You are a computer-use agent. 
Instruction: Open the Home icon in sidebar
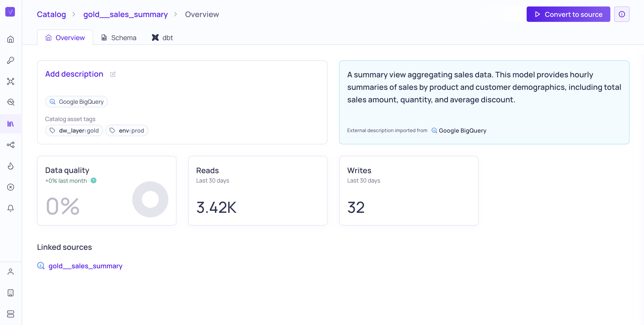11,39
